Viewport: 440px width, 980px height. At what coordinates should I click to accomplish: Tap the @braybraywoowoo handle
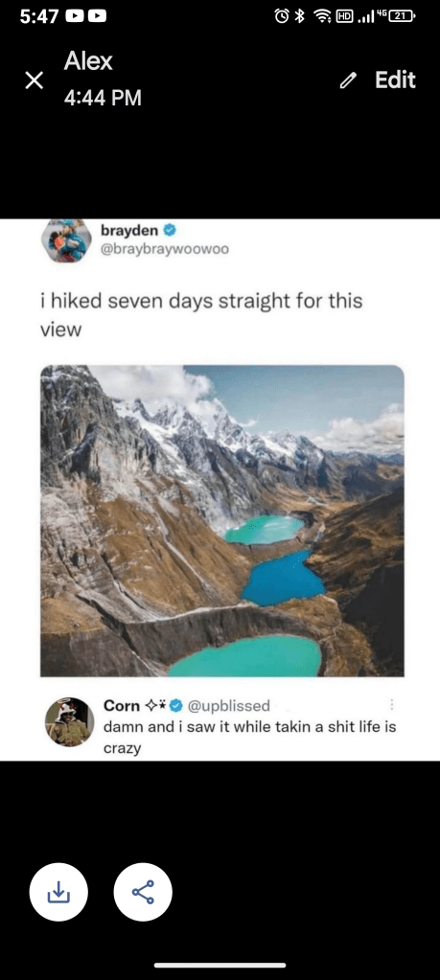coord(165,249)
